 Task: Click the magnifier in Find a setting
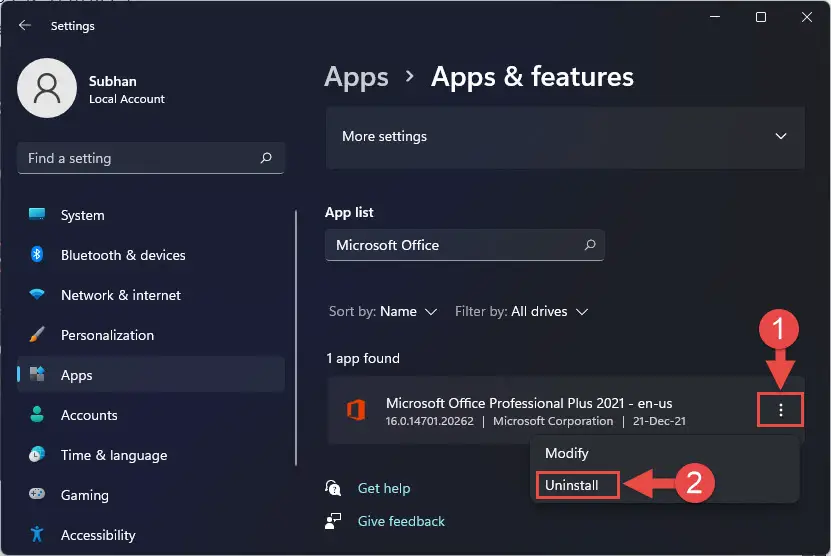[x=266, y=158]
